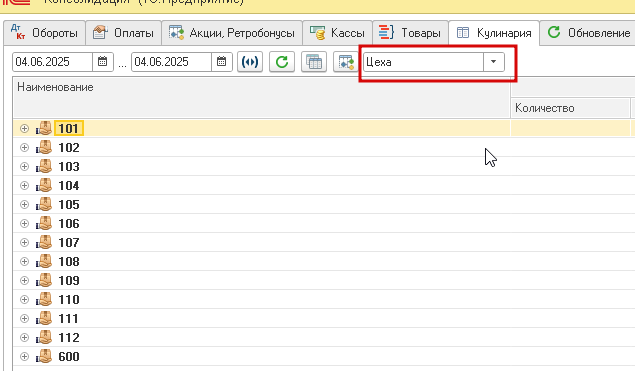Click the Наименование column header
The width and height of the screenshot is (635, 371).
pyautogui.click(x=262, y=98)
